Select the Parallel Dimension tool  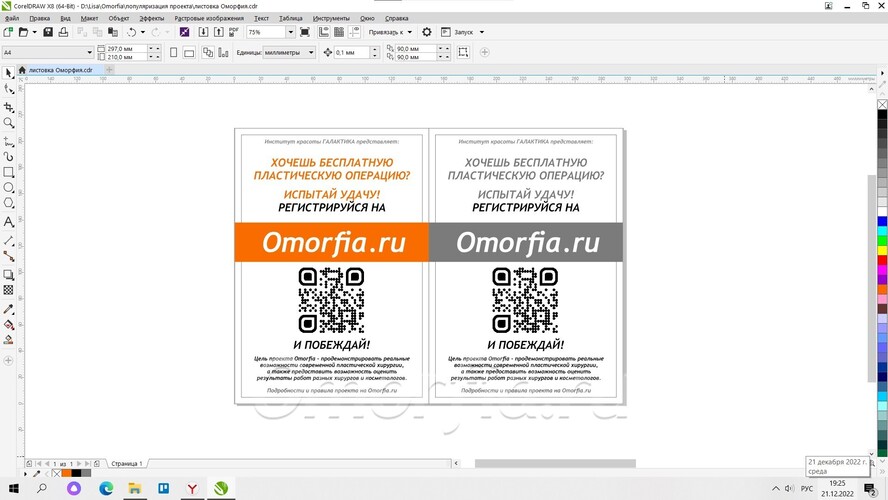pos(8,241)
